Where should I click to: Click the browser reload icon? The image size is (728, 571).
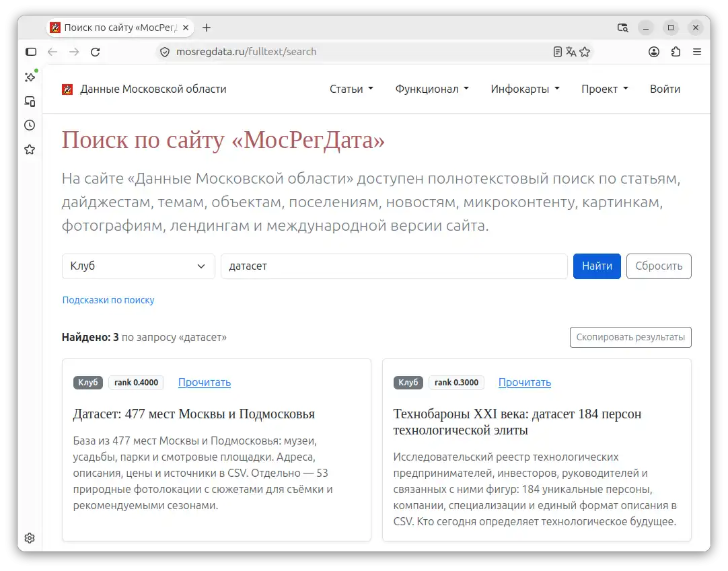95,52
